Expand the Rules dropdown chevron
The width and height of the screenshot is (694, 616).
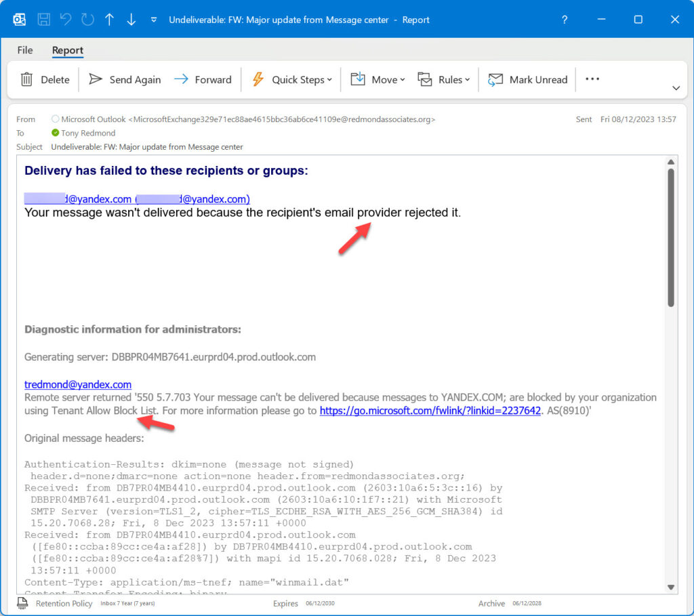coord(468,80)
